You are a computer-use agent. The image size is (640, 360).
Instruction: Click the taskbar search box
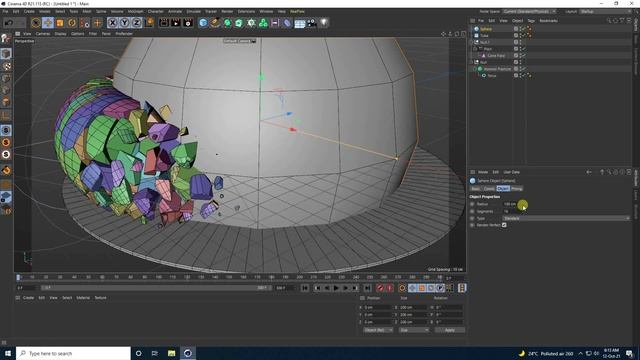pyautogui.click(x=73, y=353)
